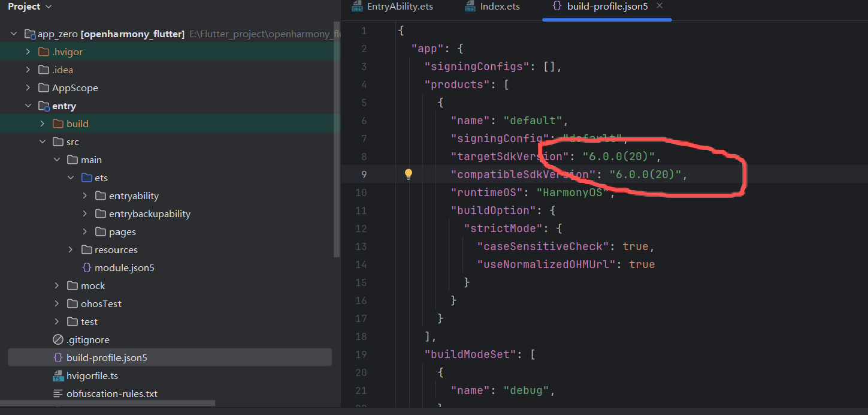Screen dimensions: 868x415
Task: Click the module.json5 file icon
Action: pos(86,268)
